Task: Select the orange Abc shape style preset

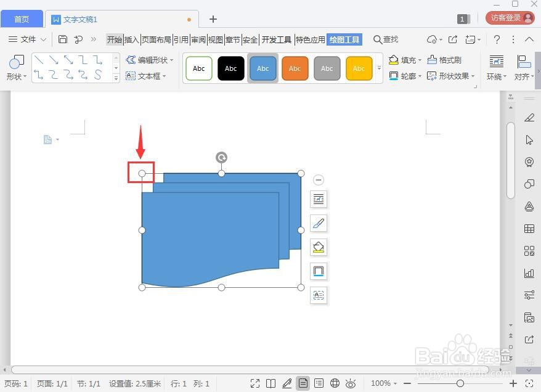Action: 295,68
